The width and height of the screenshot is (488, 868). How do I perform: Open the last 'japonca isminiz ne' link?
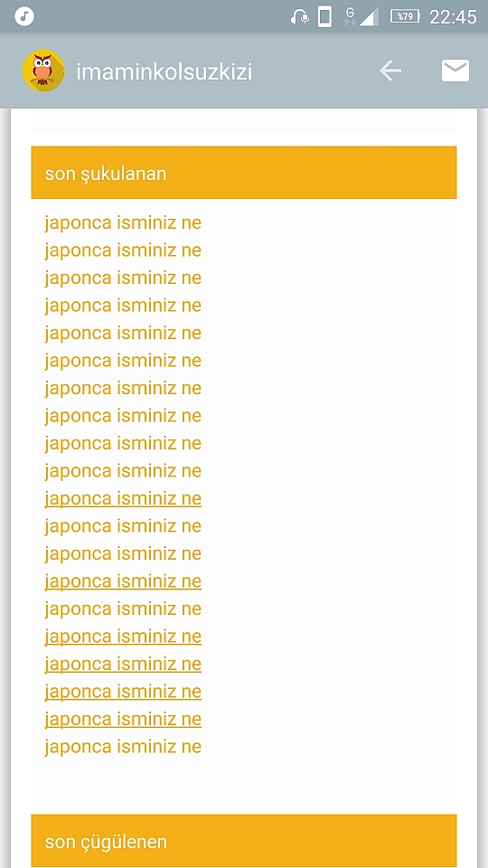123,747
